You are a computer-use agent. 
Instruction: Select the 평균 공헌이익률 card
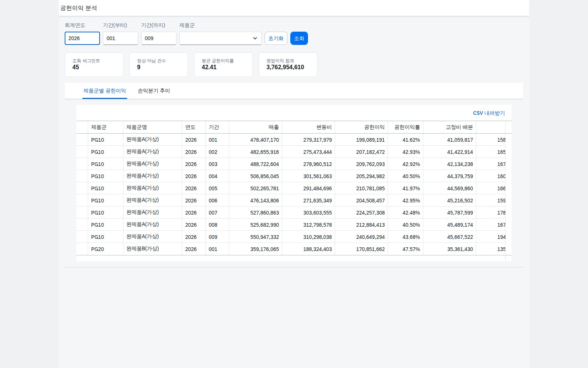[223, 64]
